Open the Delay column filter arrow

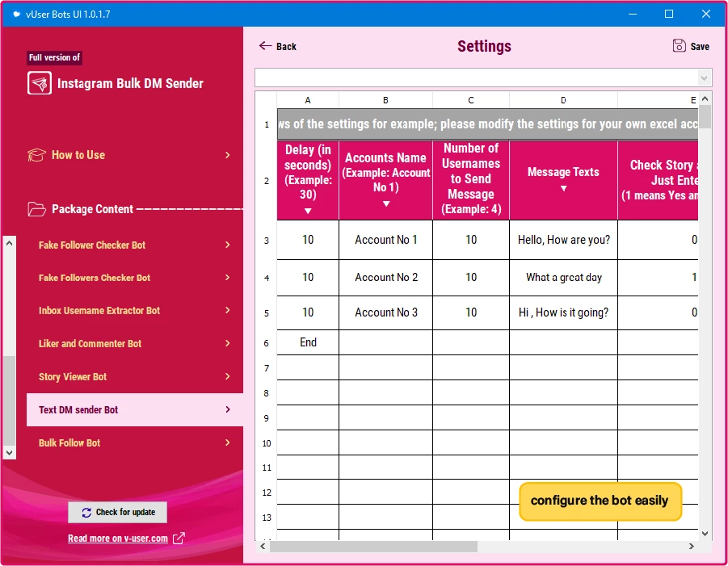(x=308, y=211)
